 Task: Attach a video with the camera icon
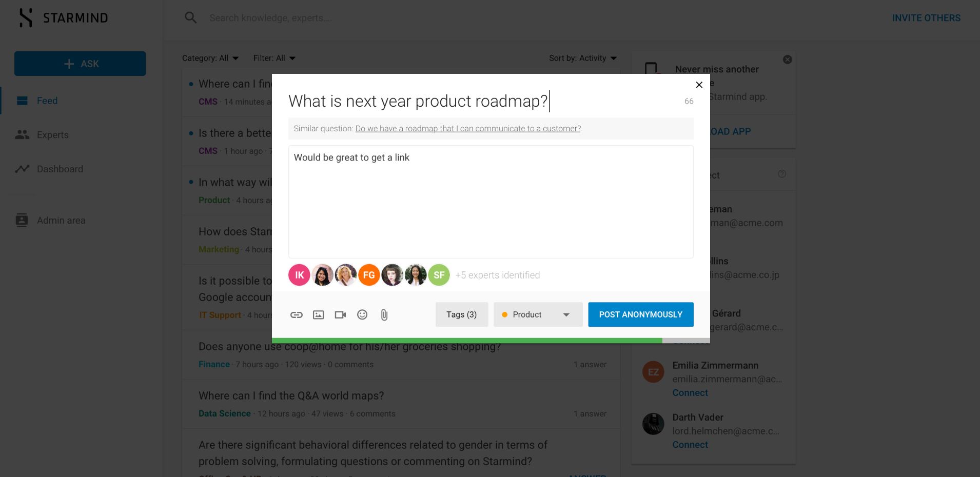click(x=340, y=315)
